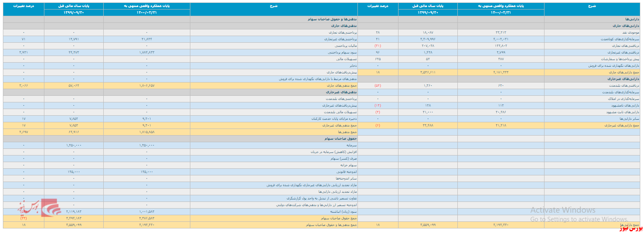The width and height of the screenshot is (644, 233).
Task: Select the fixed assets value ۲۰,۴۸۶
Action: 501,112
